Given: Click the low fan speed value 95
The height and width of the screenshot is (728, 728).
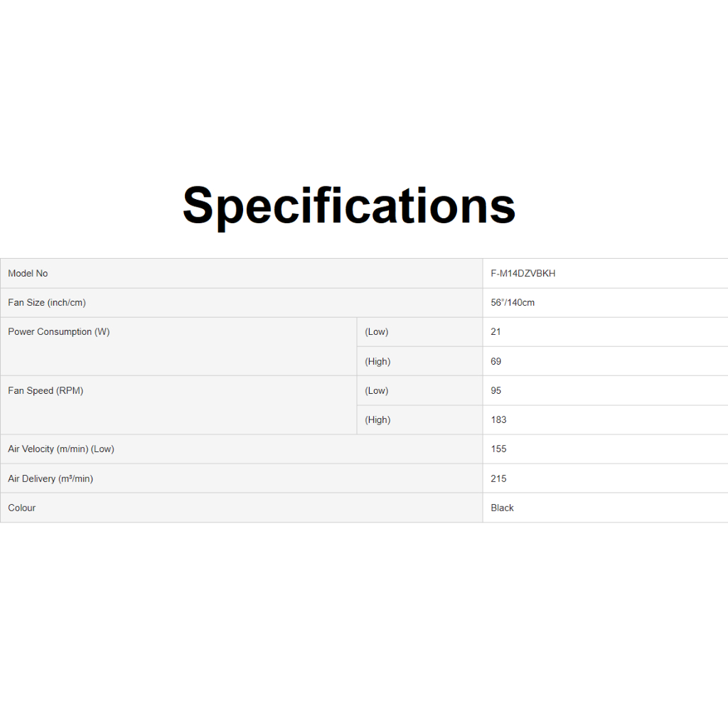Looking at the screenshot, I should [496, 391].
